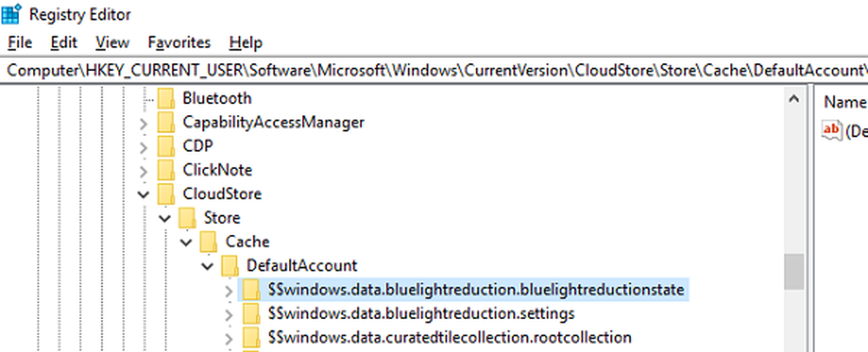The height and width of the screenshot is (352, 868).
Task: Click the Registry Editor app icon
Action: tap(11, 13)
